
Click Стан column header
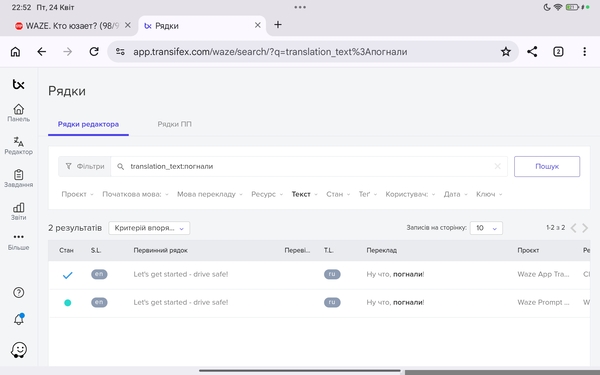click(66, 250)
